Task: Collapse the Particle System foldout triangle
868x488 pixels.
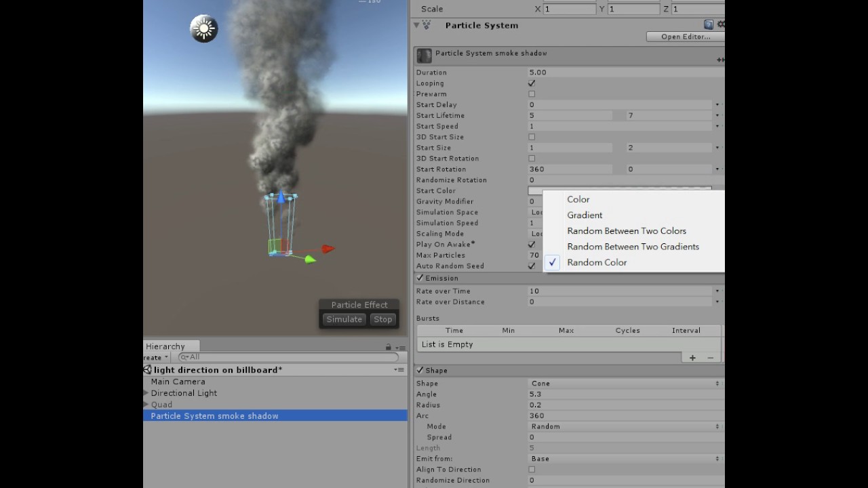Action: pyautogui.click(x=416, y=25)
